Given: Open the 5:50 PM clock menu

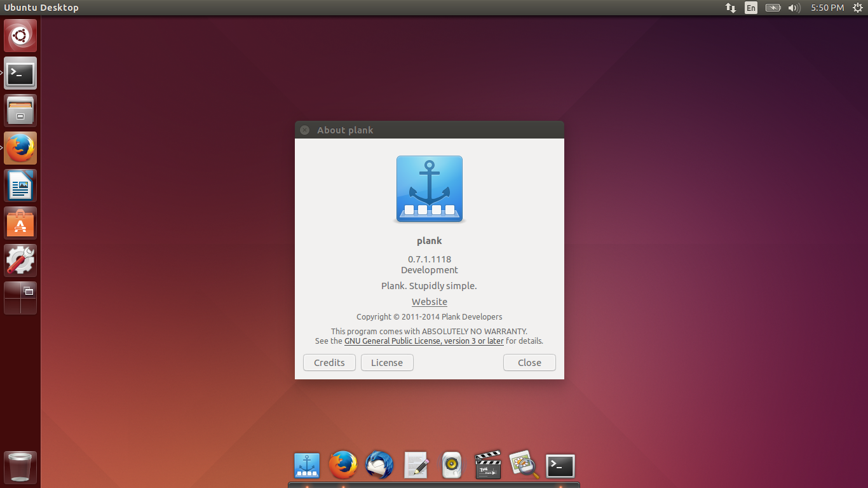Looking at the screenshot, I should click(x=827, y=8).
